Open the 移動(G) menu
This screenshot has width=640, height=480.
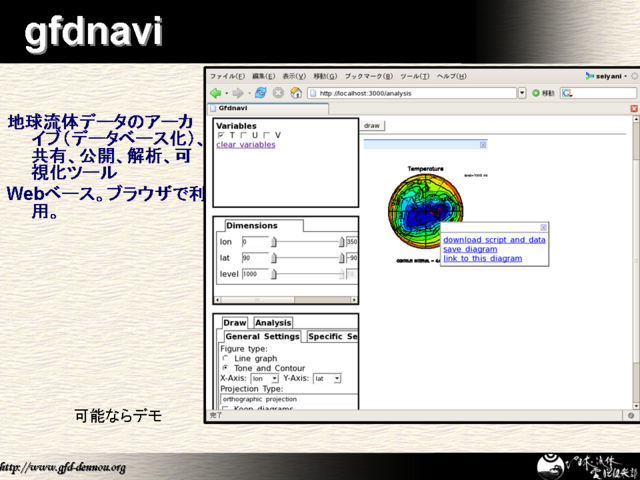click(325, 76)
